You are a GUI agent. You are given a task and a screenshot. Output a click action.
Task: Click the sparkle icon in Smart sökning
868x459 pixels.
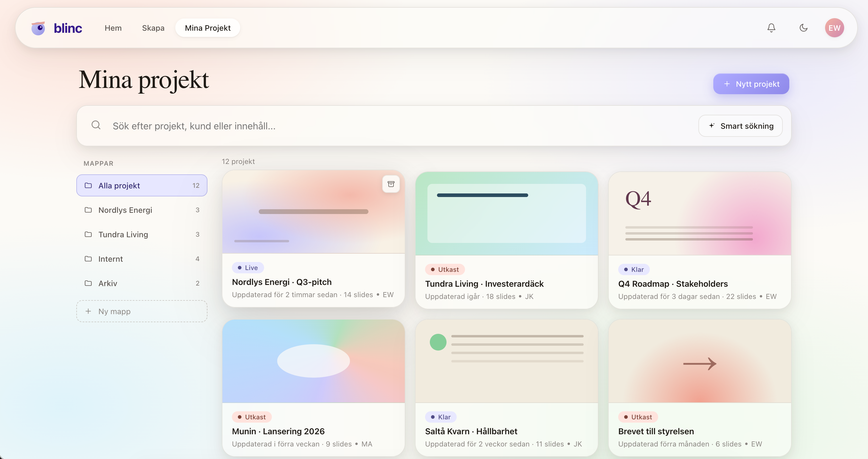(x=712, y=125)
